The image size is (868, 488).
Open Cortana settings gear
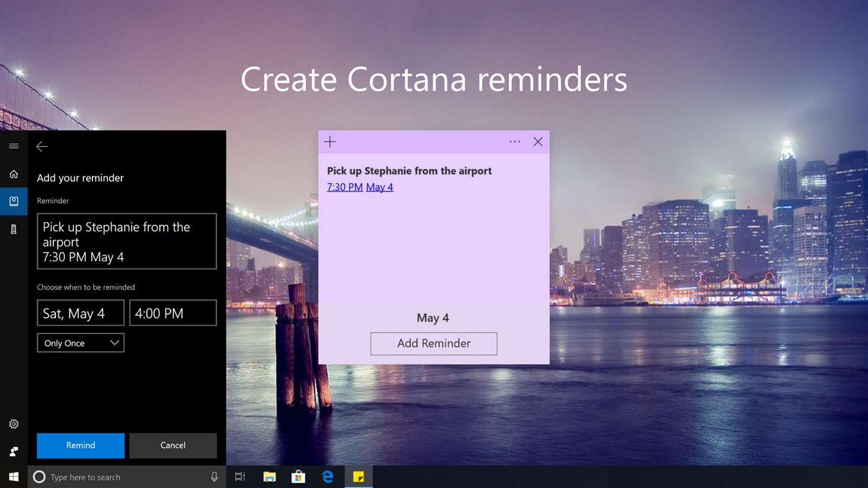pos(14,424)
